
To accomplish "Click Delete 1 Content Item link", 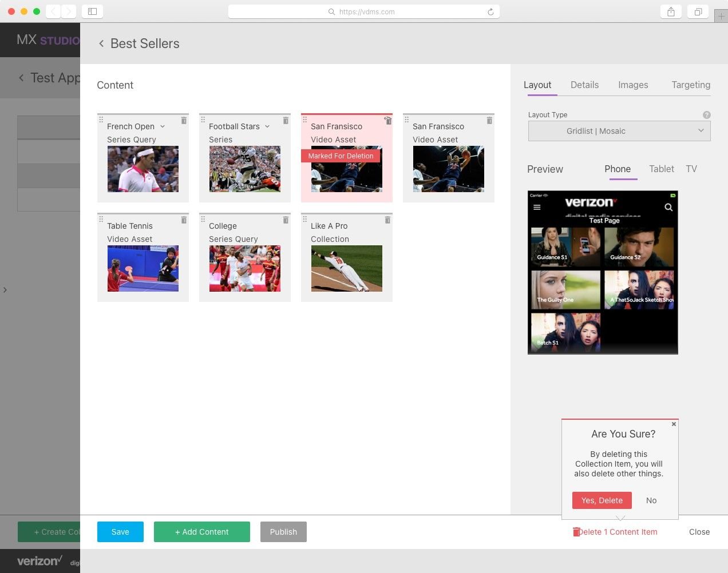I will pyautogui.click(x=618, y=532).
